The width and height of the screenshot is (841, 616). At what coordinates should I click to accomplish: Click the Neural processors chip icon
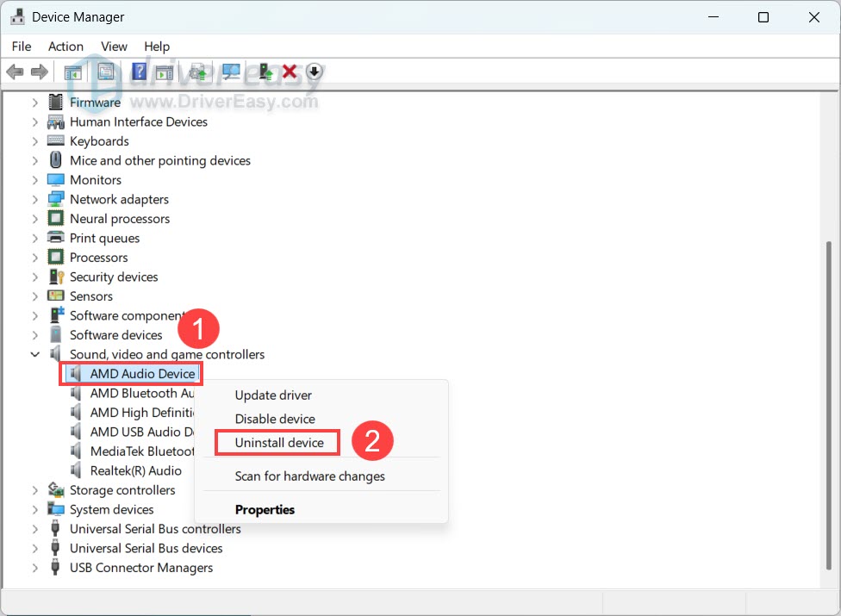pos(55,219)
